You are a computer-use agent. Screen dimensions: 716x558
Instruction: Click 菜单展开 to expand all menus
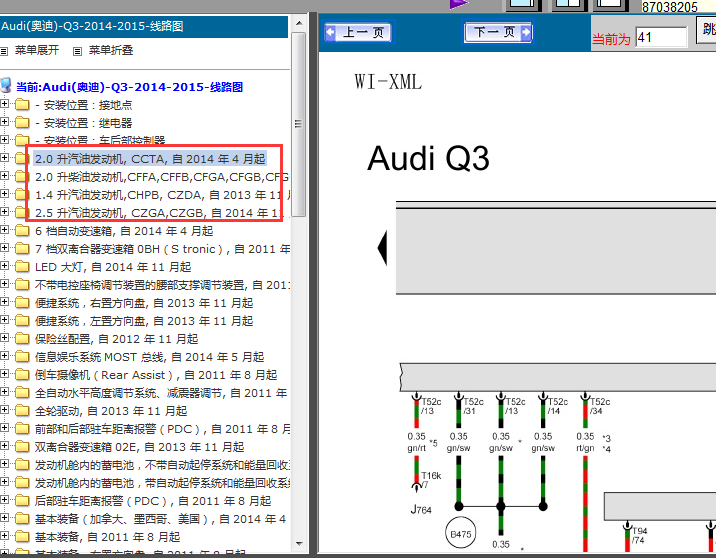click(x=37, y=50)
